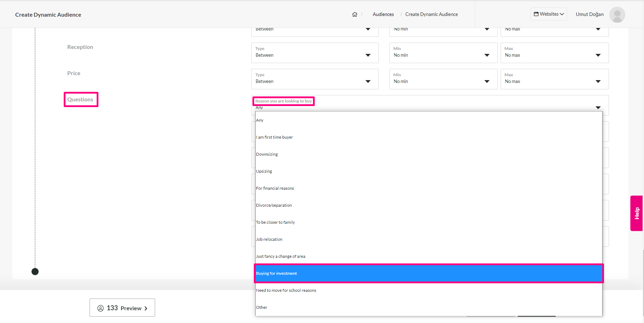Viewport: 644px width, 323px height.
Task: Select I am first time buyer
Action: point(429,137)
